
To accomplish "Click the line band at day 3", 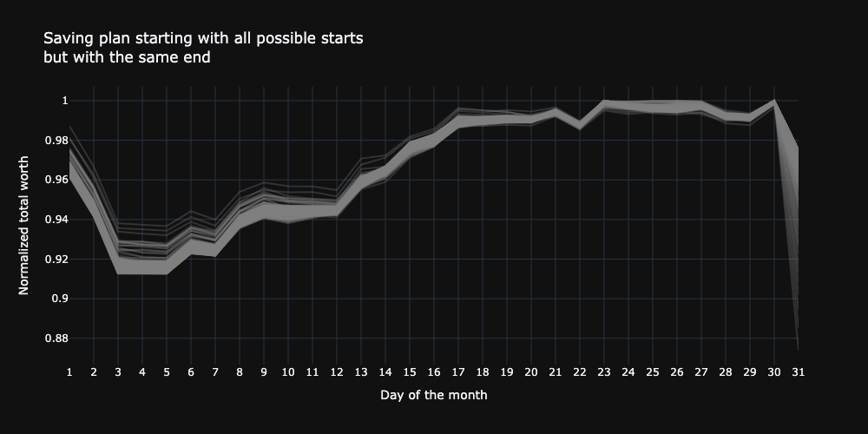I will (x=118, y=260).
